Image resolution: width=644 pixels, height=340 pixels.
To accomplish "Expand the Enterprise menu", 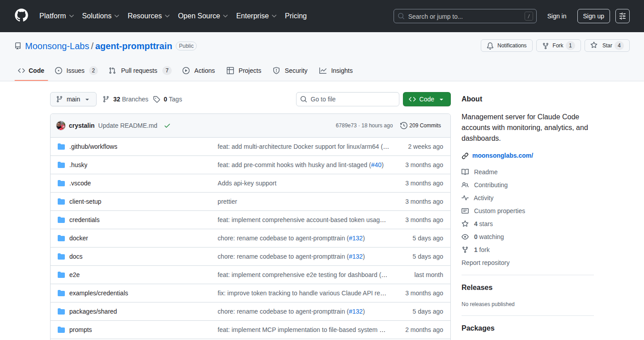I will (256, 16).
